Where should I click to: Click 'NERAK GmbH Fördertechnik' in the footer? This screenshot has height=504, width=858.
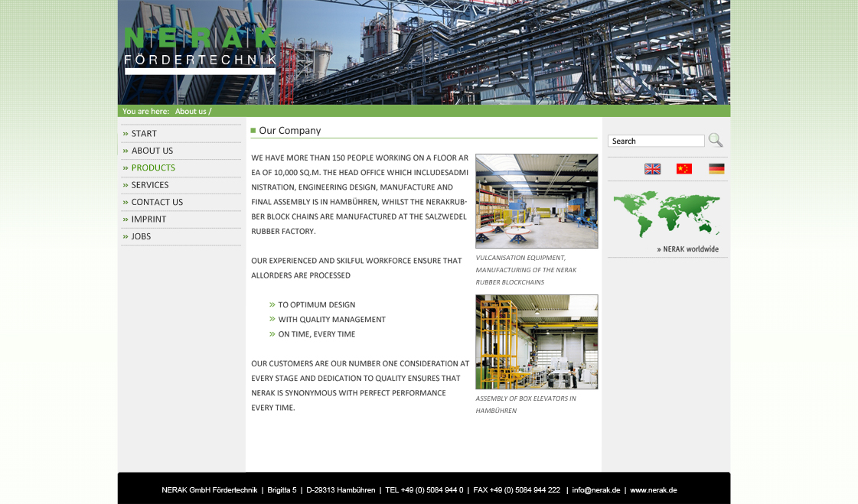[210, 490]
